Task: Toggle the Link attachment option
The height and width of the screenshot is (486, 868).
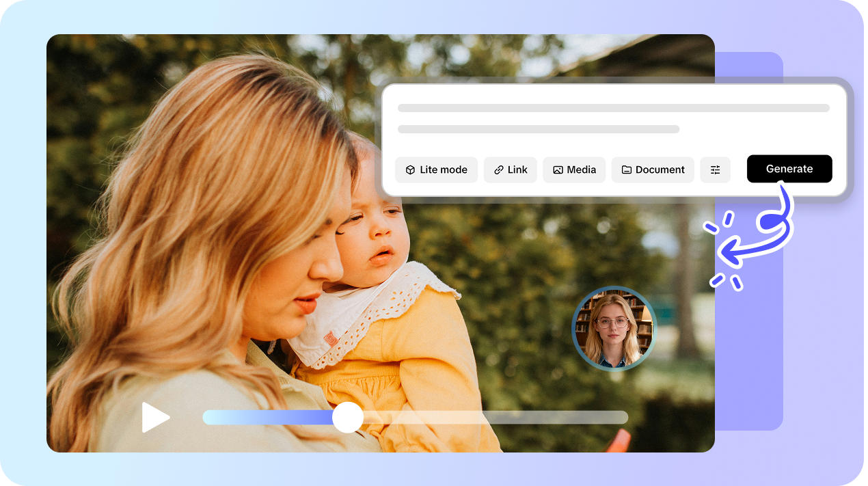Action: pos(510,170)
